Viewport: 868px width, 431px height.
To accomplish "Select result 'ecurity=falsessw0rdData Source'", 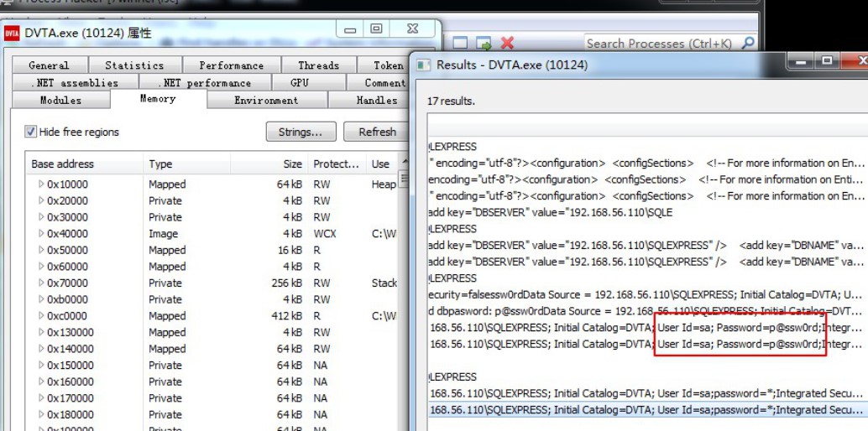I will pos(646,294).
